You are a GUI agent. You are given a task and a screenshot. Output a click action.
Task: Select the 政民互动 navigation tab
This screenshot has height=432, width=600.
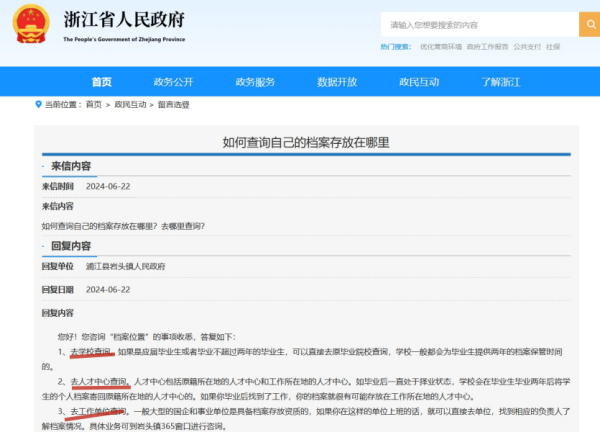coord(418,82)
